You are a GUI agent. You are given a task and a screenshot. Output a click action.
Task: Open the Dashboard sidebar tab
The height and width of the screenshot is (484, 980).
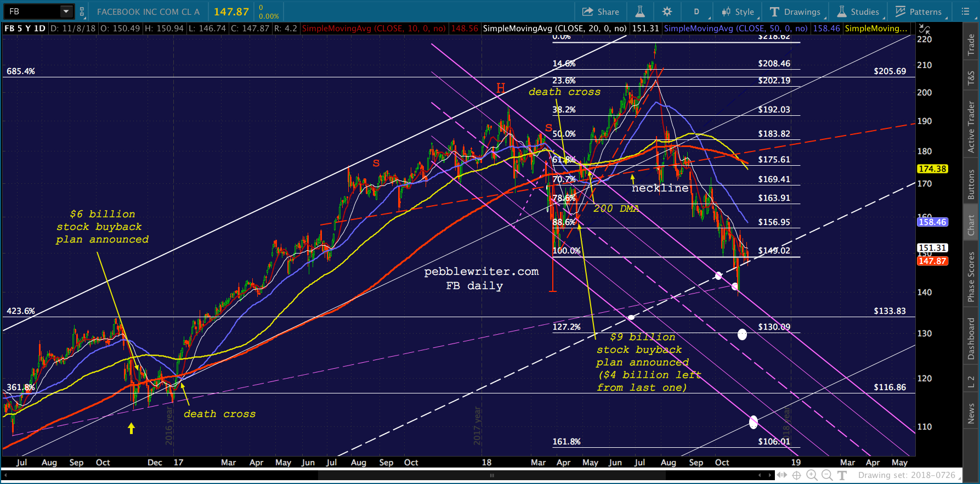pyautogui.click(x=971, y=339)
